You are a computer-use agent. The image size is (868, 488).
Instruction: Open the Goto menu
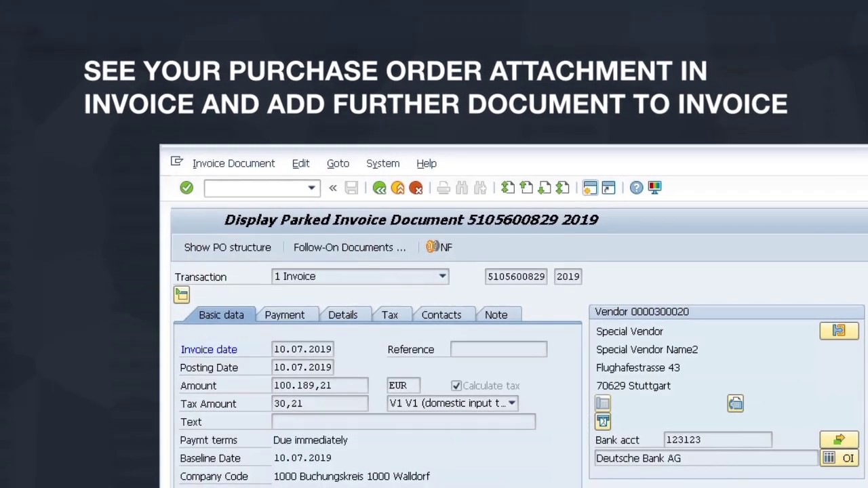click(338, 163)
